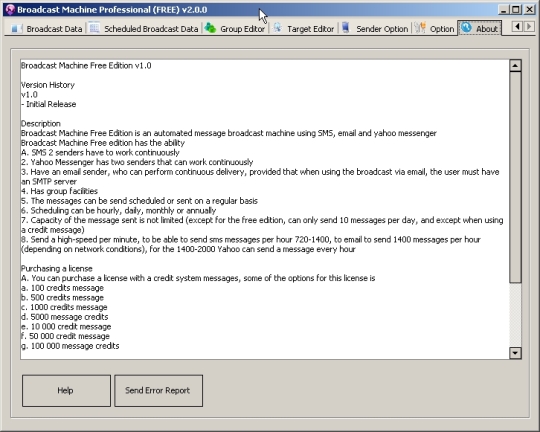Switch to Scheduled Broadcast Data tab
The image size is (540, 432).
[143, 29]
